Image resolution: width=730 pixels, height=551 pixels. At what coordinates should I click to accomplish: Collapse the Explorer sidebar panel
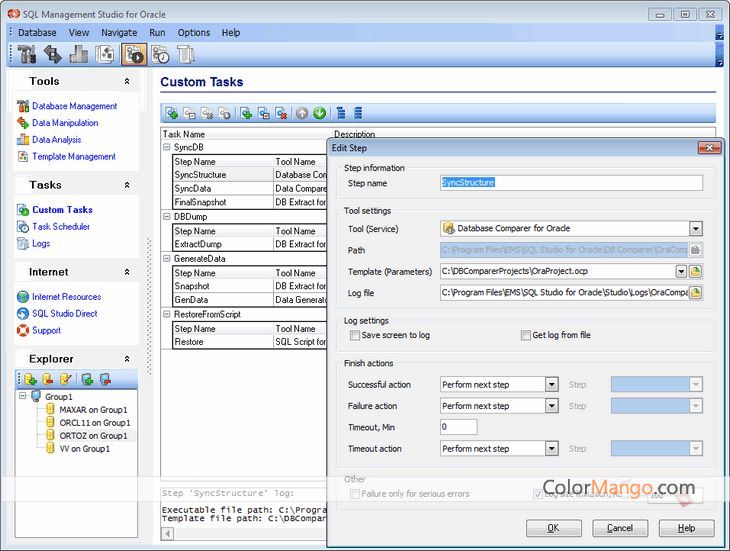(127, 359)
